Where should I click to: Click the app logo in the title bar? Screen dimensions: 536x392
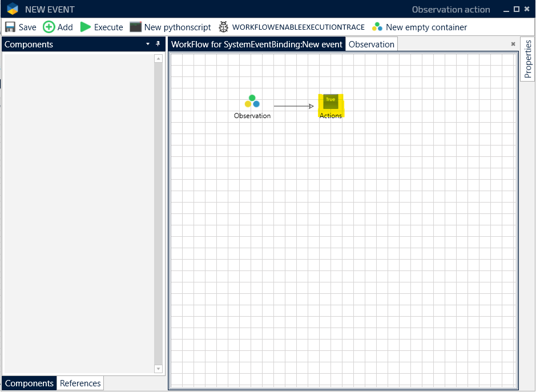(x=13, y=9)
